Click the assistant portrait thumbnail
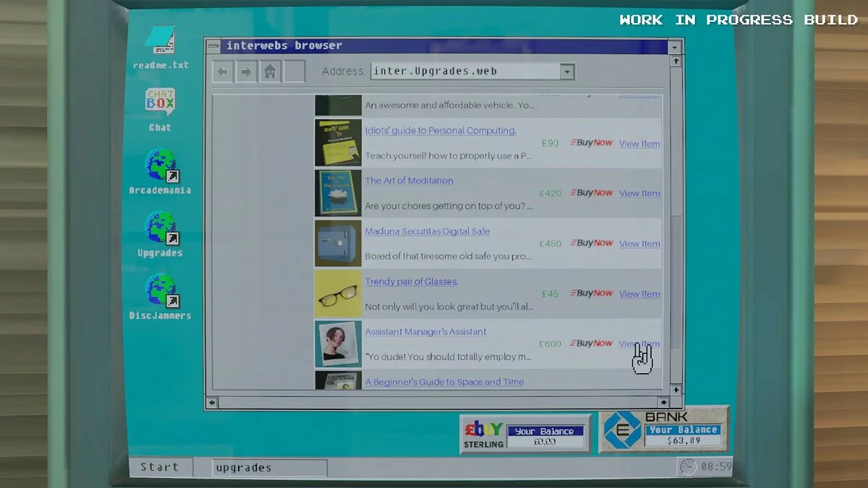Image resolution: width=868 pixels, height=488 pixels. pyautogui.click(x=338, y=343)
